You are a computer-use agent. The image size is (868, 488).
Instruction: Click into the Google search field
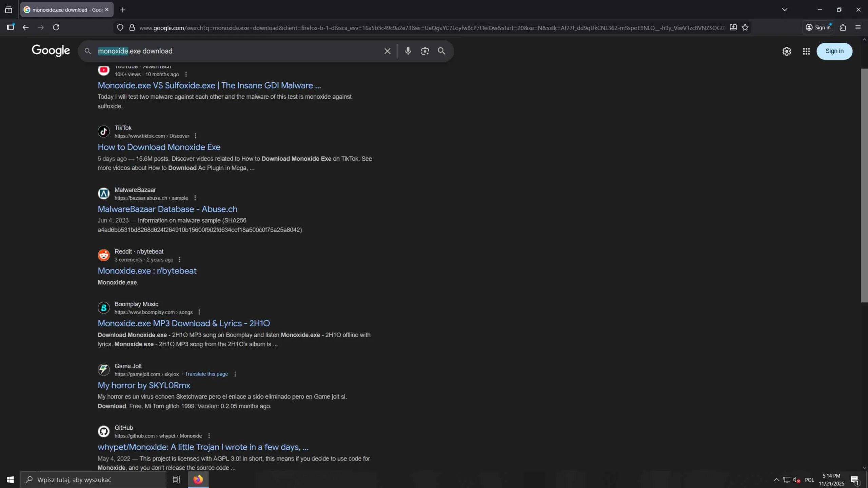(x=237, y=51)
